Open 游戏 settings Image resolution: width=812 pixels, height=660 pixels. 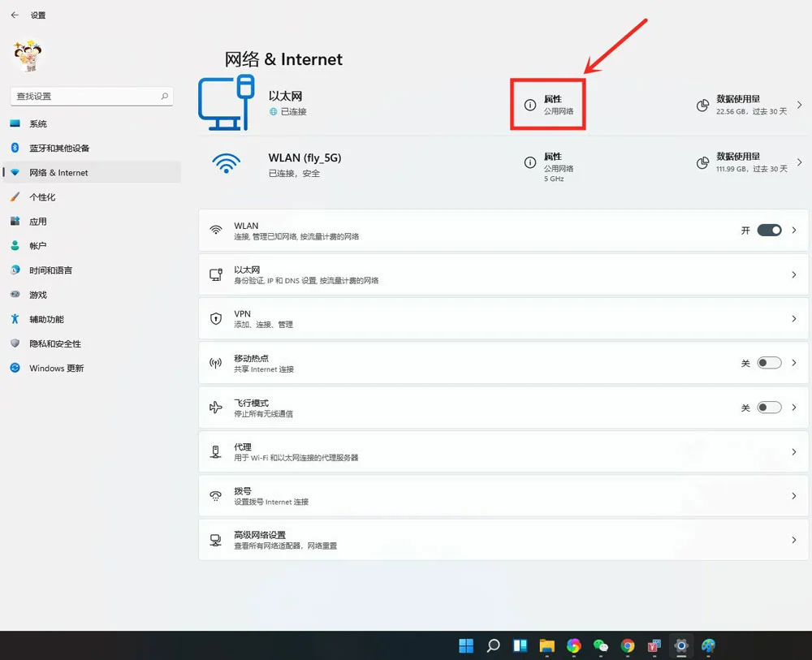(x=93, y=295)
